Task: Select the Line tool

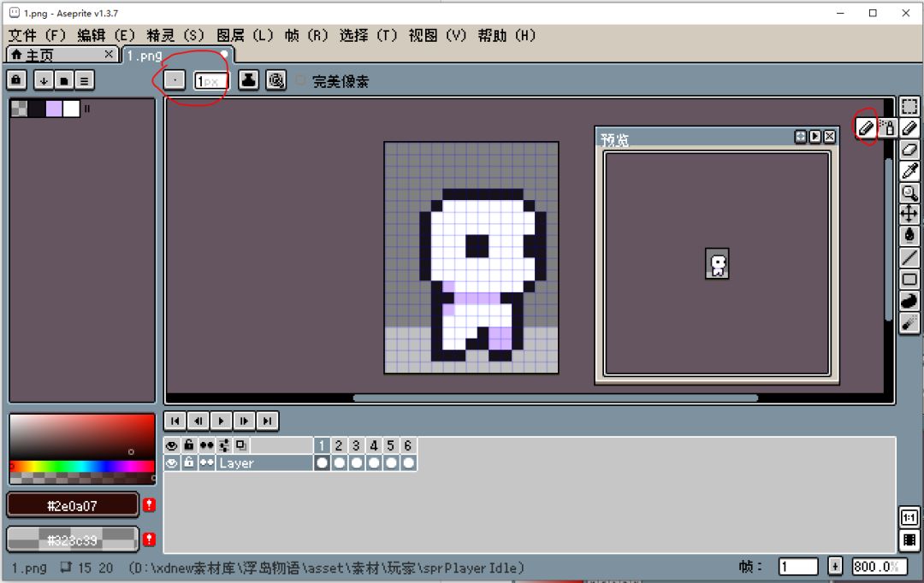Action: [x=909, y=256]
